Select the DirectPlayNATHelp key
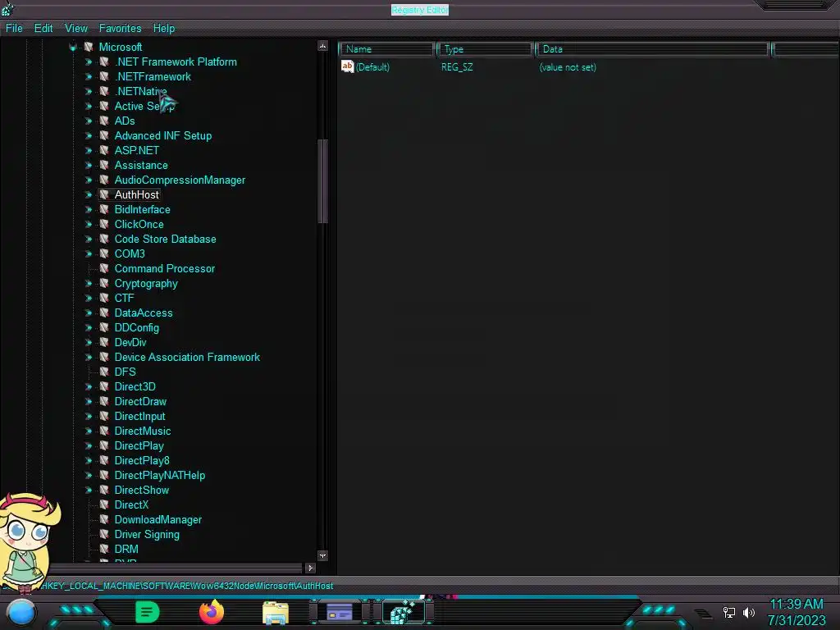This screenshot has width=840, height=630. pyautogui.click(x=160, y=476)
